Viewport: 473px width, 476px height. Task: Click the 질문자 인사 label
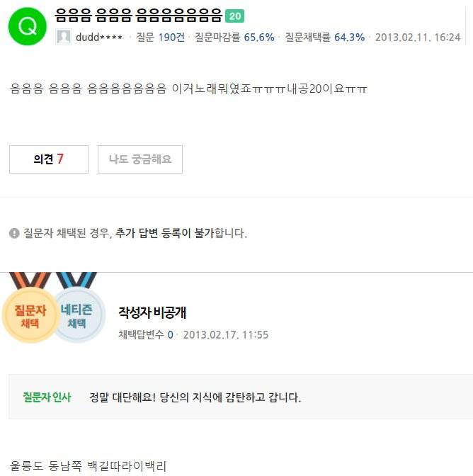pyautogui.click(x=47, y=397)
